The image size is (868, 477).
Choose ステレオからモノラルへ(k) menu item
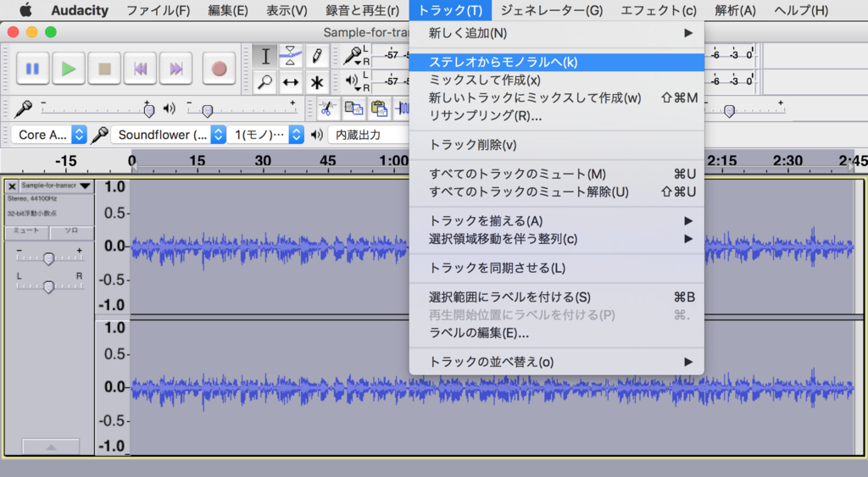[556, 62]
